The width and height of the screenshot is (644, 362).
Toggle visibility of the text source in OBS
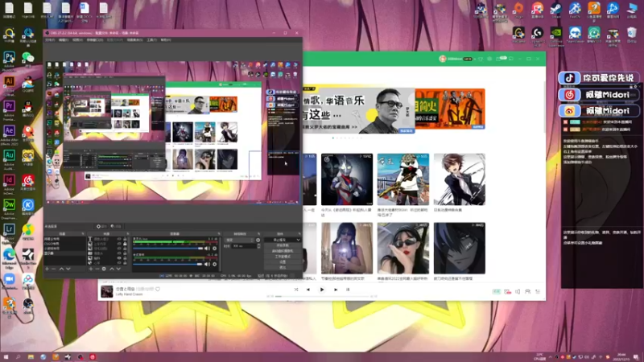[119, 239]
